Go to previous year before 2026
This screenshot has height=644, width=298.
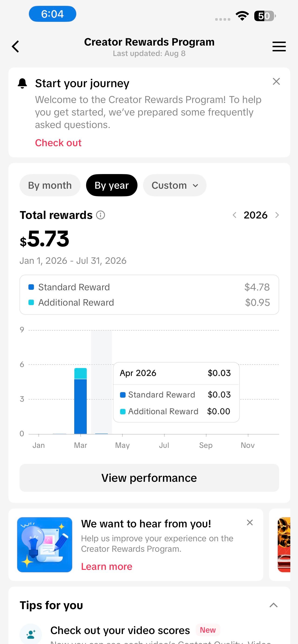(234, 215)
